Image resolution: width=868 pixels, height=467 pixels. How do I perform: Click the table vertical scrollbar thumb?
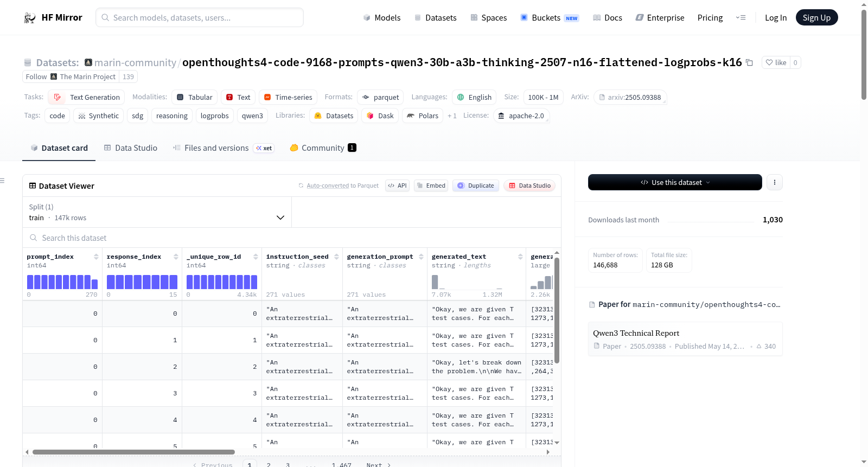[557, 311]
